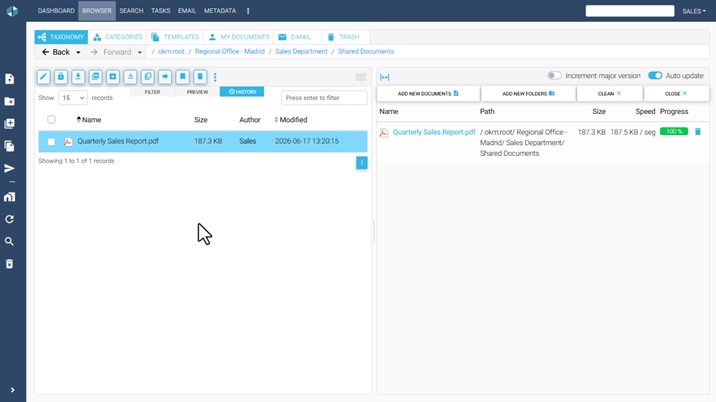Click the copy documents toolbar icon
The height and width of the screenshot is (402, 716).
(x=147, y=77)
